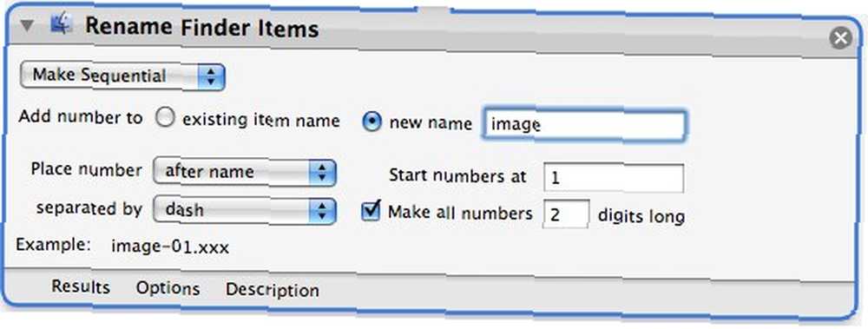
Task: Click the Rename Finder Items title
Action: [202, 27]
